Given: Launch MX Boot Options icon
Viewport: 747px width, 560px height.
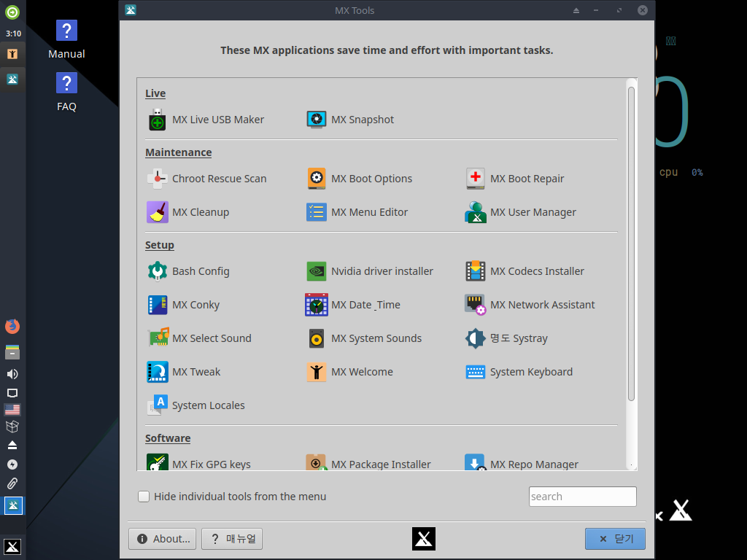Looking at the screenshot, I should [x=317, y=179].
